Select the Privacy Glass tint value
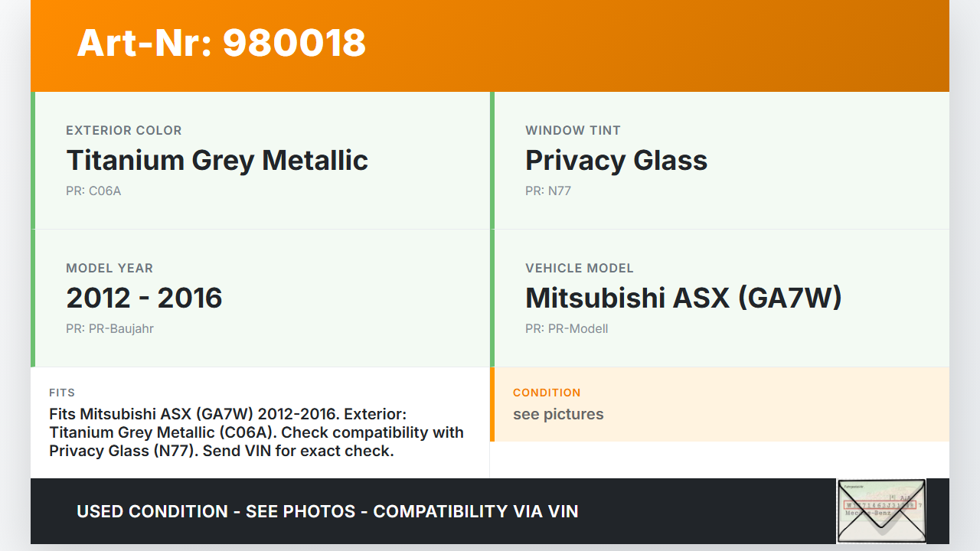 point(616,160)
